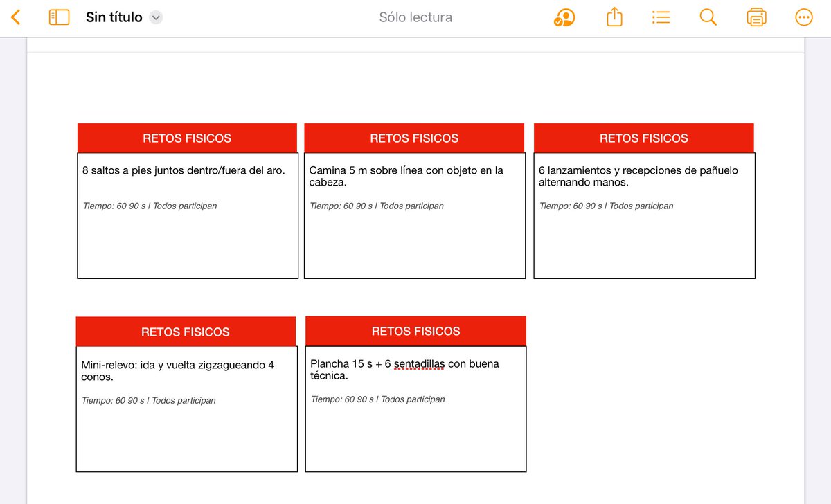Search within the document
The width and height of the screenshot is (831, 504).
click(708, 17)
